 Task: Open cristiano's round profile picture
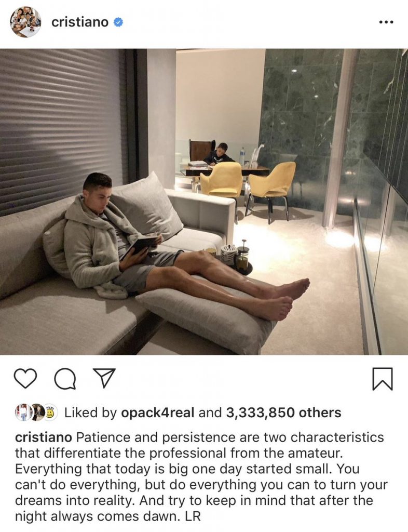pyautogui.click(x=26, y=22)
